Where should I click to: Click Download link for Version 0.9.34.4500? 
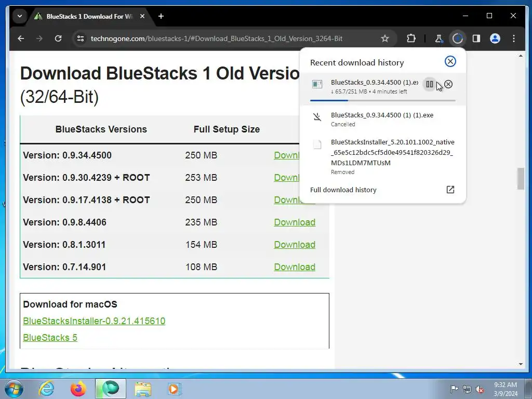[287, 155]
